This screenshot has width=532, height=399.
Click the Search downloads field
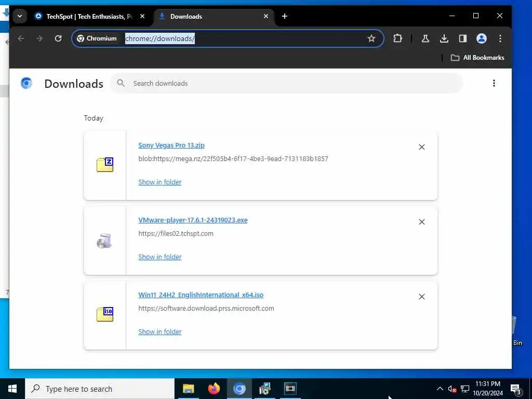point(287,84)
